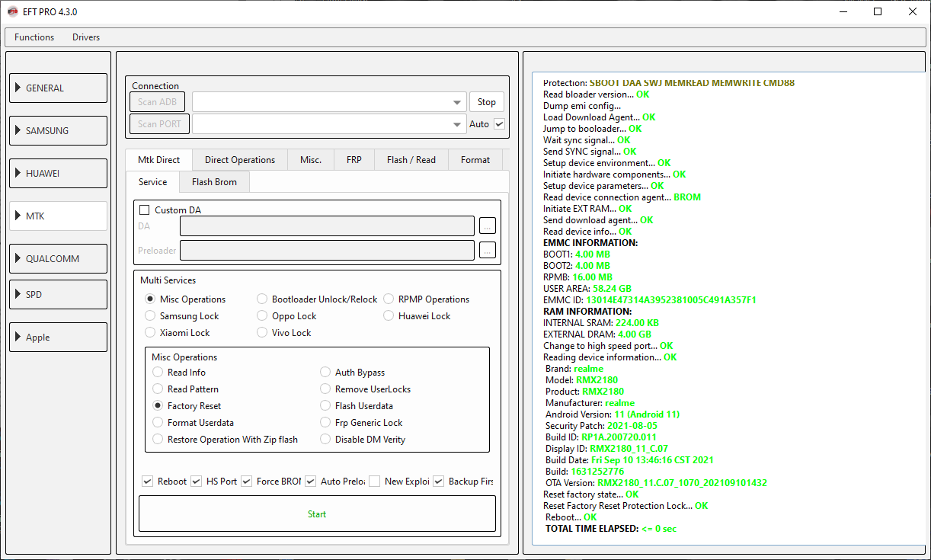This screenshot has height=560, width=931.
Task: Open the Format tab
Action: pos(475,160)
